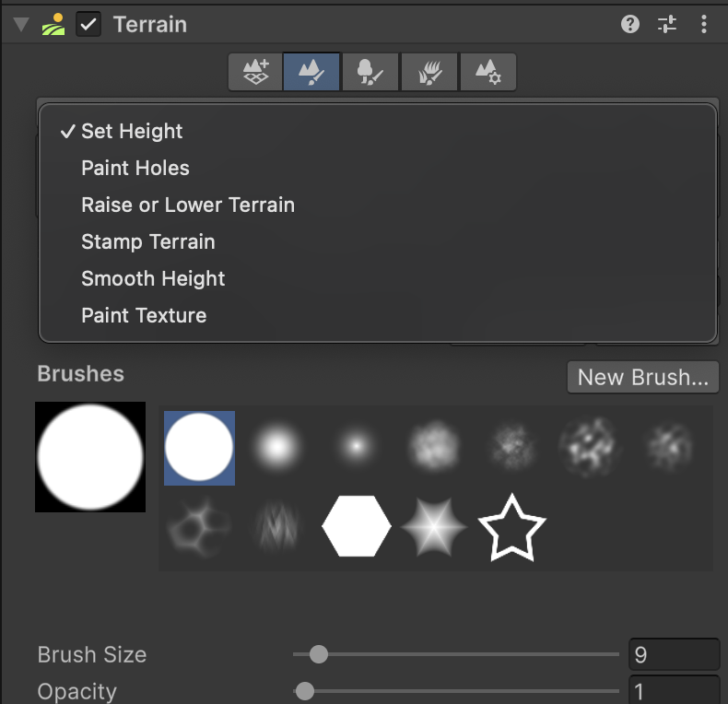Open Terrain component more options menu

704,25
